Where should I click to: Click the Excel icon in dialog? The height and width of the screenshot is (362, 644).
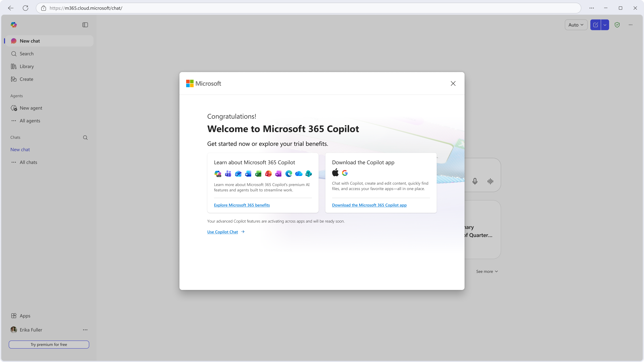(258, 174)
